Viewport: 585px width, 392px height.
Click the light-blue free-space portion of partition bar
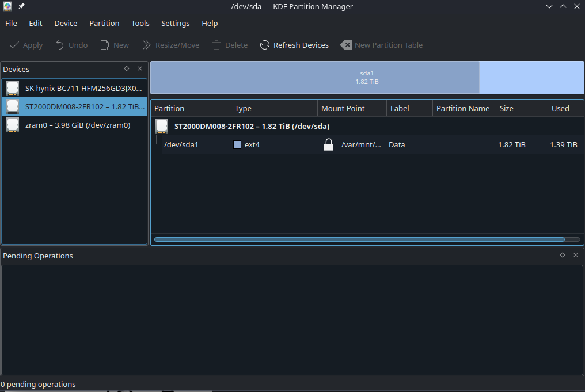coord(531,78)
